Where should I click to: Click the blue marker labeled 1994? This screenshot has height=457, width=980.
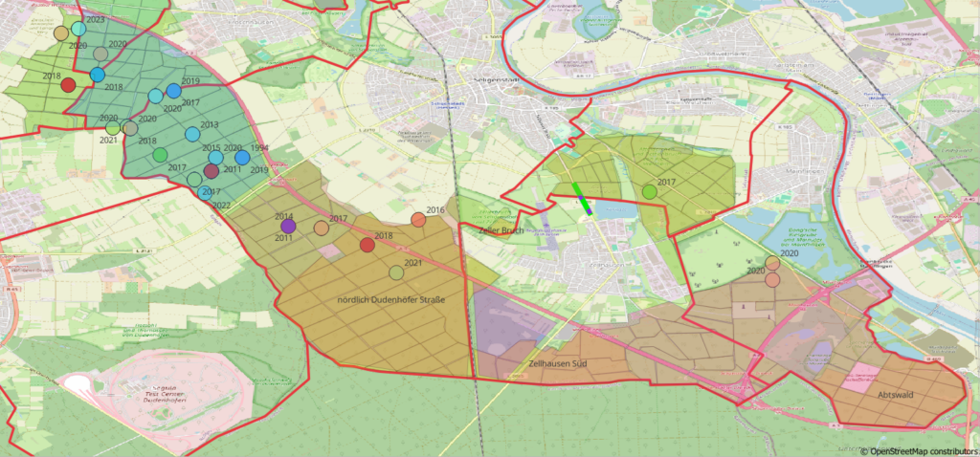coord(242,158)
